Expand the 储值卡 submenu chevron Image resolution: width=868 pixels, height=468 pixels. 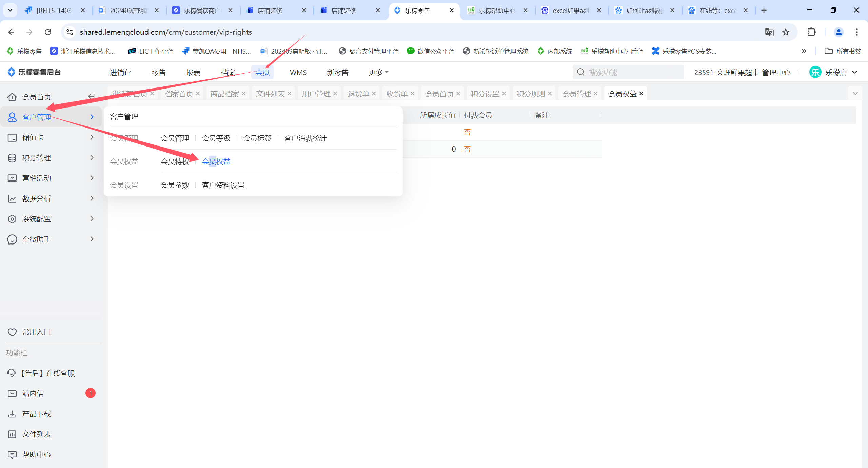tap(92, 137)
